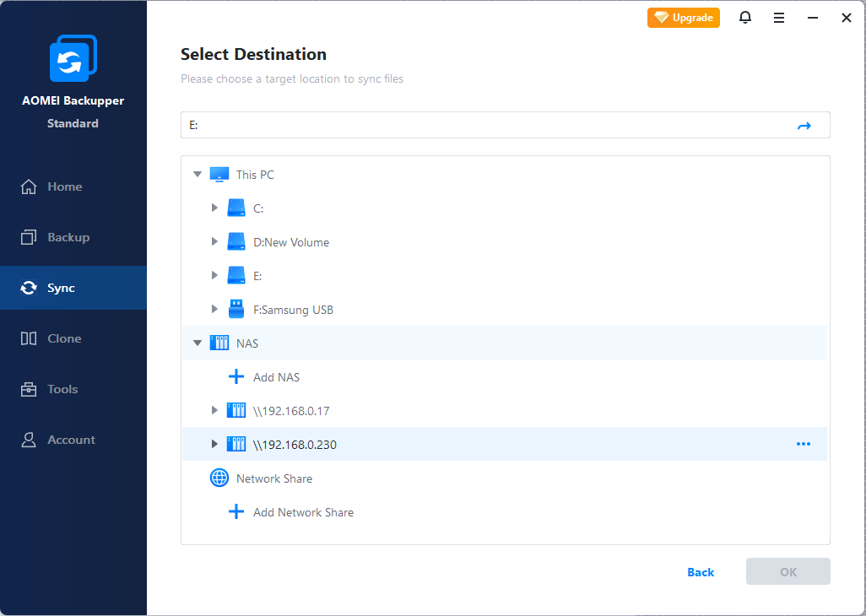
Task: Click the orange Upgrade button
Action: coord(684,18)
